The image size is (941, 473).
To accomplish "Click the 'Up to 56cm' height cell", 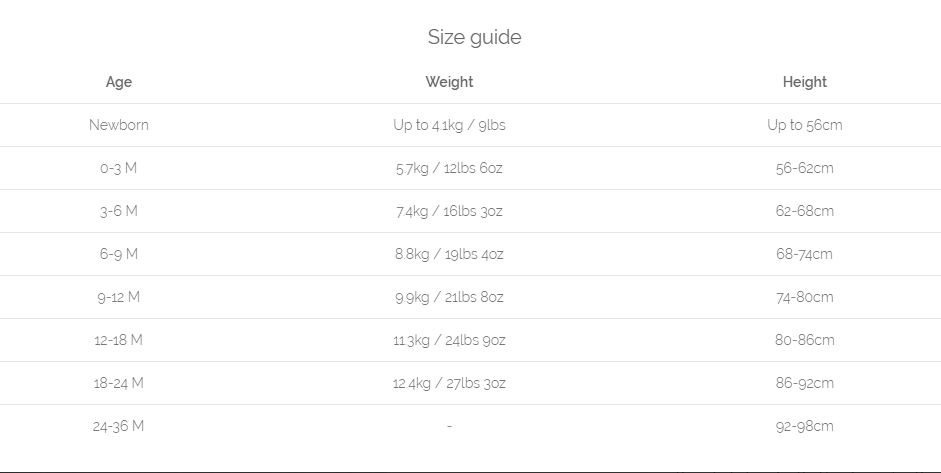I will pyautogui.click(x=804, y=125).
